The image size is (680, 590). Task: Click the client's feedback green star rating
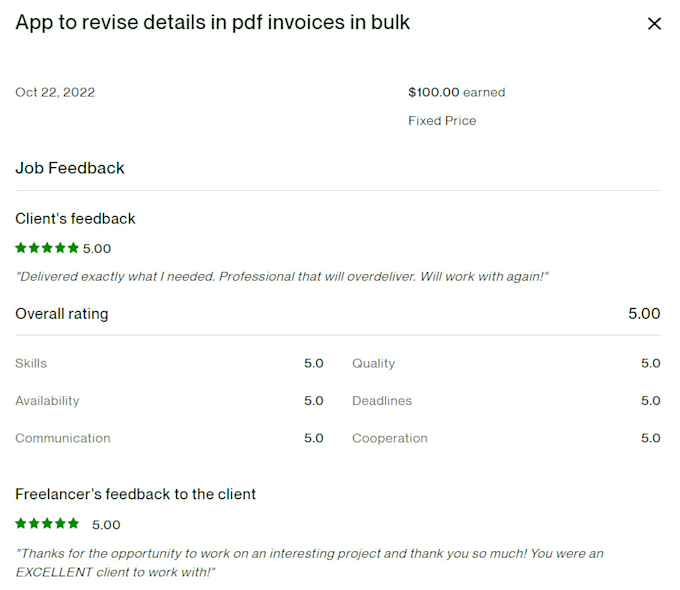(x=47, y=248)
